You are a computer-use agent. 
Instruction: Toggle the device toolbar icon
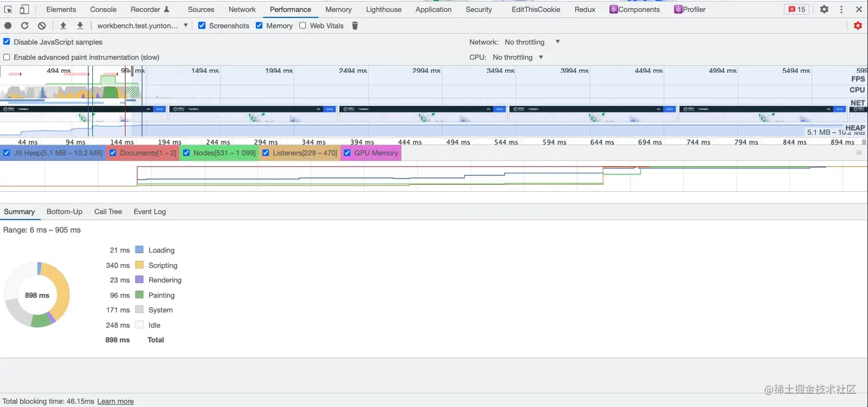tap(24, 9)
